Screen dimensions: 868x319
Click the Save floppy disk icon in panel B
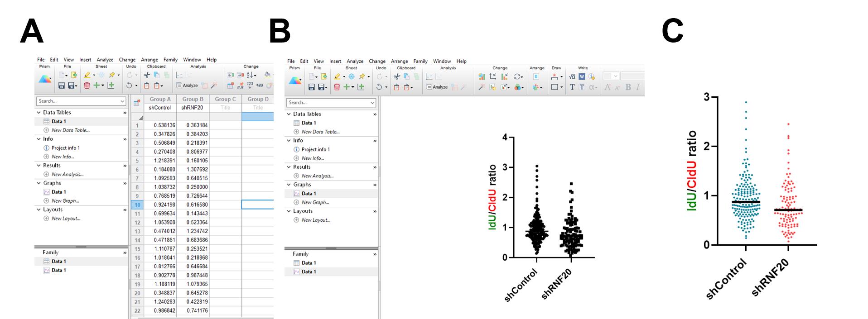(312, 87)
